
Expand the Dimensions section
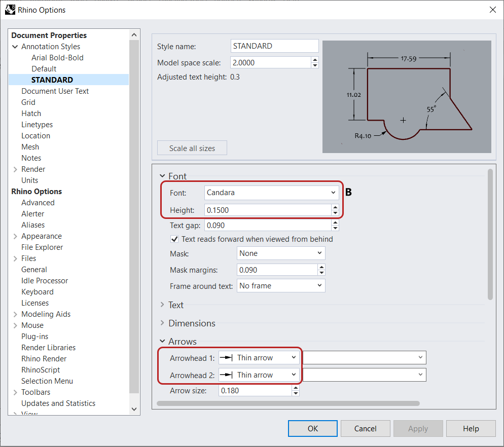point(162,323)
